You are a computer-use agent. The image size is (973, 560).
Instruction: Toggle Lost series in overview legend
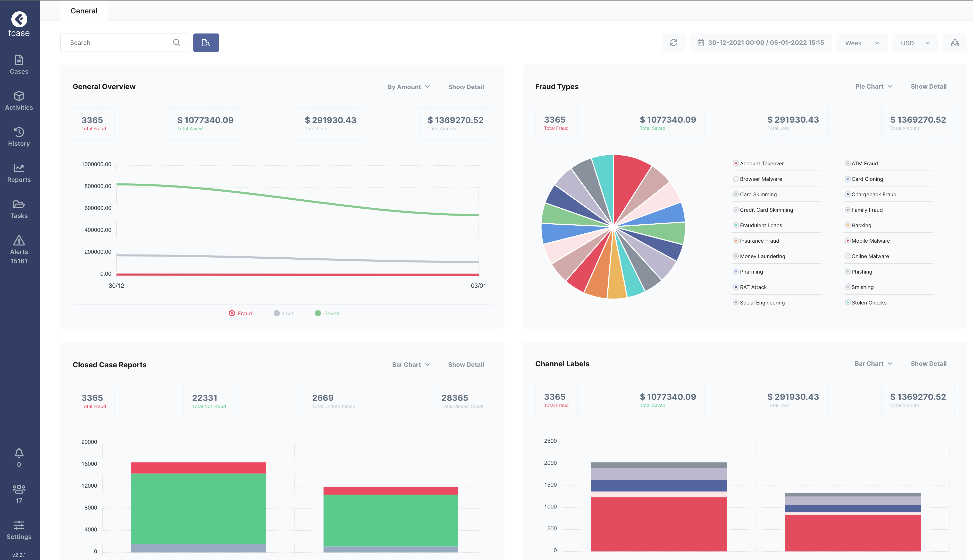283,313
